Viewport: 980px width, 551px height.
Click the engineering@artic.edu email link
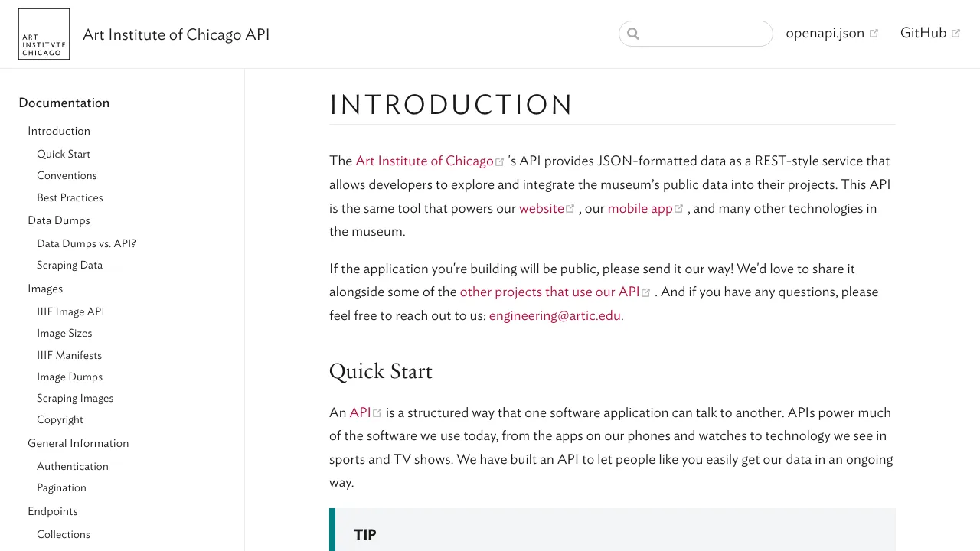pyautogui.click(x=555, y=315)
